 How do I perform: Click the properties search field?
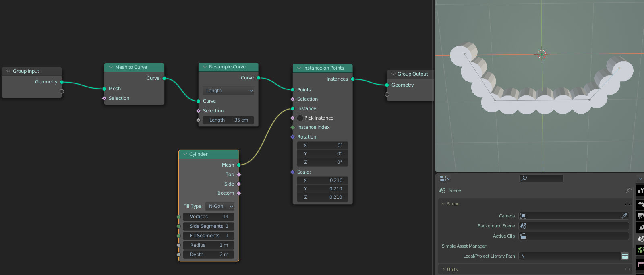point(541,178)
